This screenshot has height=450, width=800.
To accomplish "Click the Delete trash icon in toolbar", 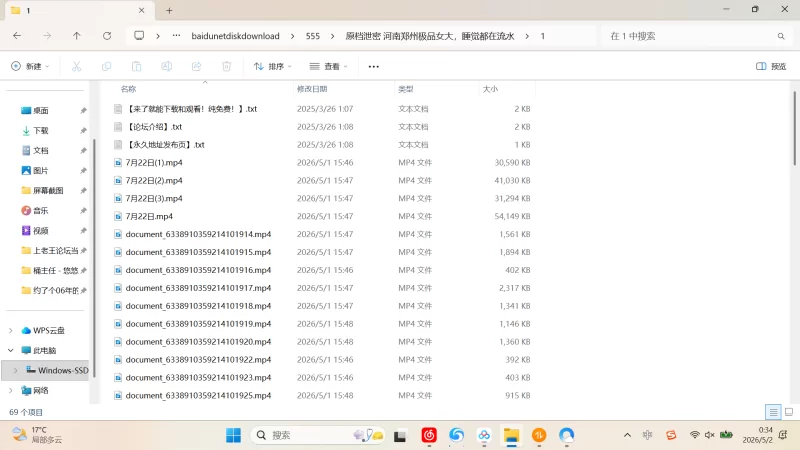I will [x=227, y=66].
